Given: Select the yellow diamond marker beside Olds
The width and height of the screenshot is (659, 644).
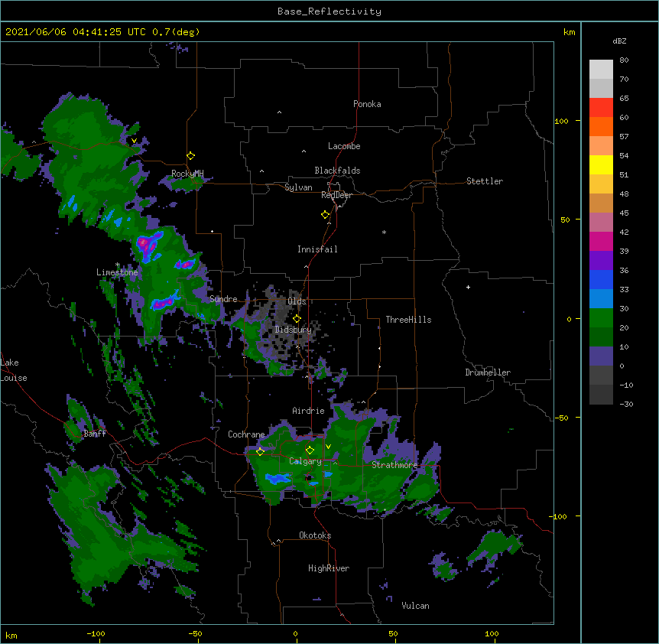Looking at the screenshot, I should [297, 319].
